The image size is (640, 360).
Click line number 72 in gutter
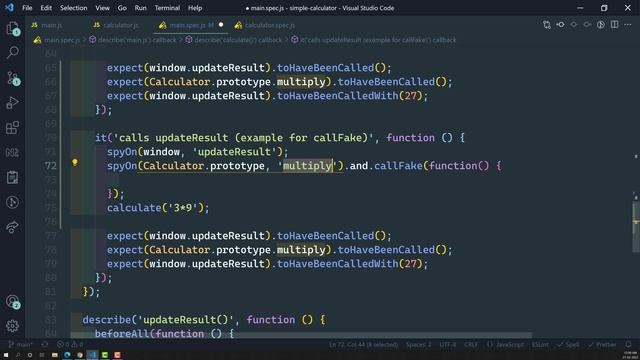tap(51, 166)
